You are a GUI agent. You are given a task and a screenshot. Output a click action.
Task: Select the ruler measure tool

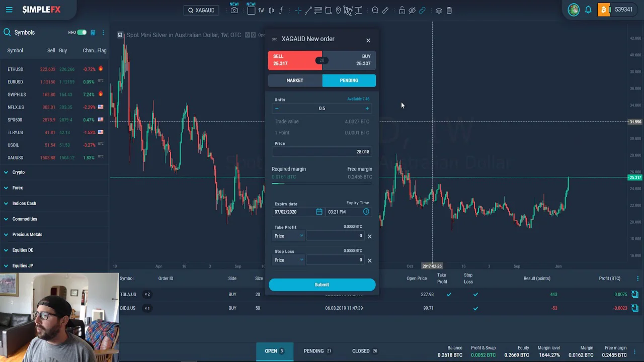[x=385, y=11]
